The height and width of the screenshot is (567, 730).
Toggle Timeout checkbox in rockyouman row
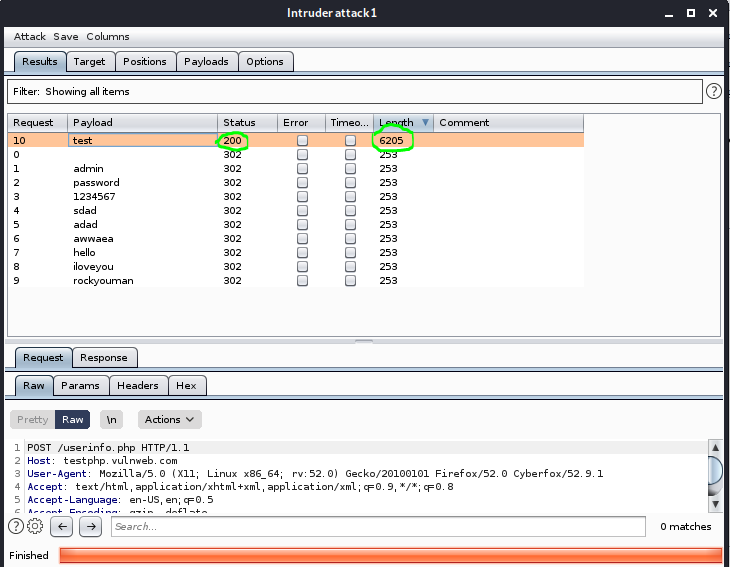pos(350,280)
